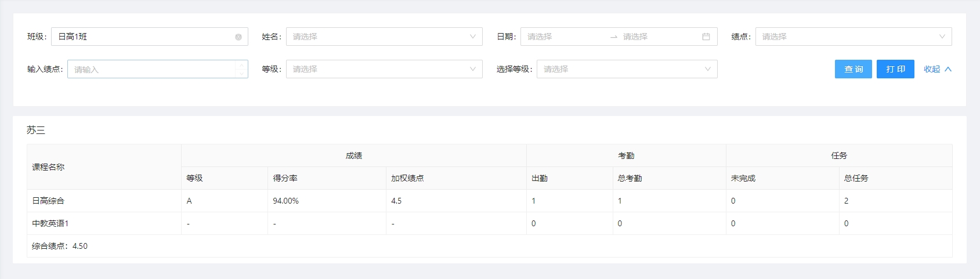The width and height of the screenshot is (980, 279).
Task: Increase 输入绩点 value with the up arrow
Action: pos(241,66)
